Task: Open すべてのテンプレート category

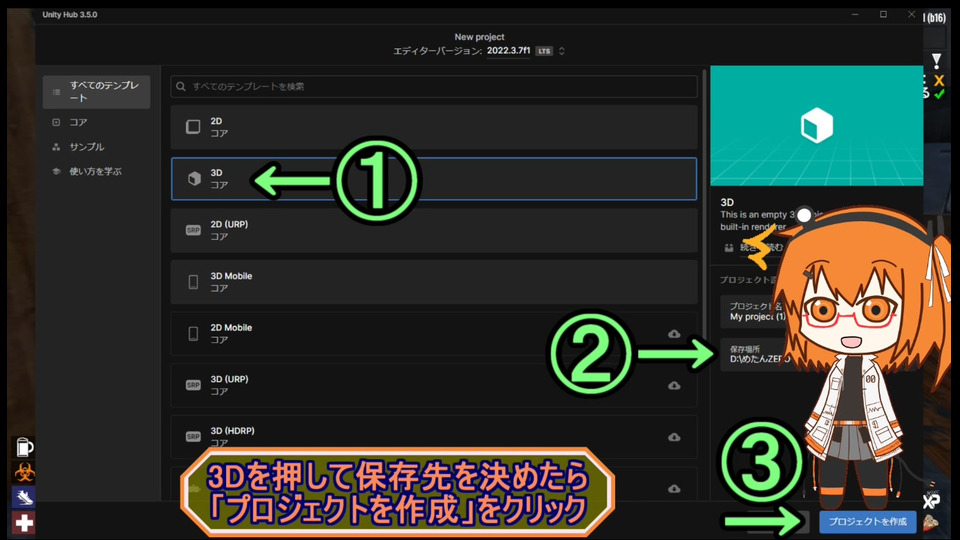Action: pyautogui.click(x=96, y=92)
